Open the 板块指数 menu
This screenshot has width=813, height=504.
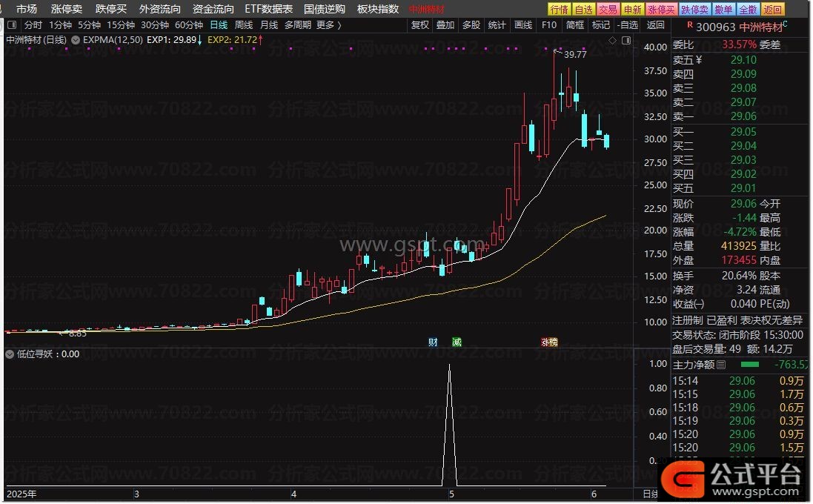coord(378,10)
